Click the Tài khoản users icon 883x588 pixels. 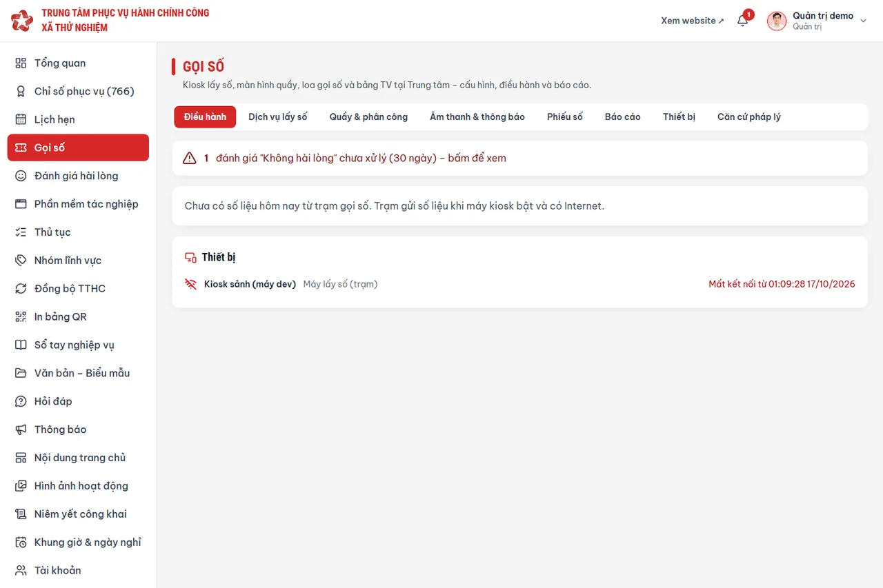click(21, 571)
